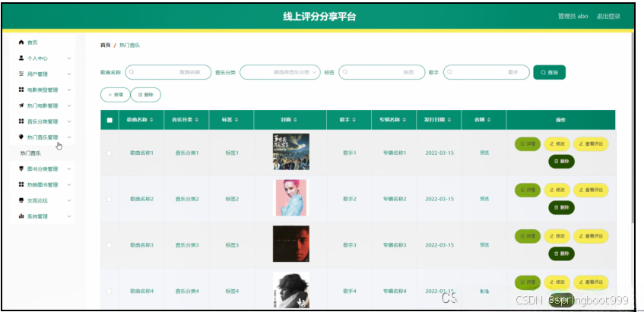644x312 pixels.
Task: Click the paper plane icon for 热门电影管理
Action: pos(21,106)
